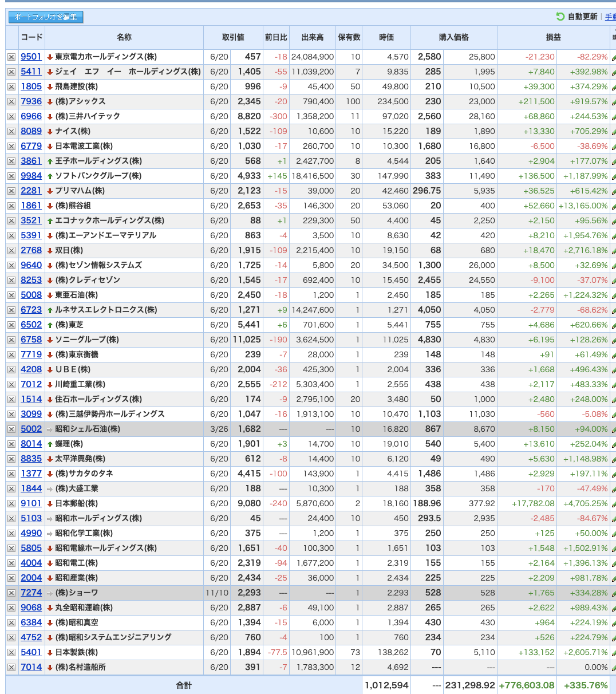
Task: Open stock code link 1844
Action: tap(31, 488)
